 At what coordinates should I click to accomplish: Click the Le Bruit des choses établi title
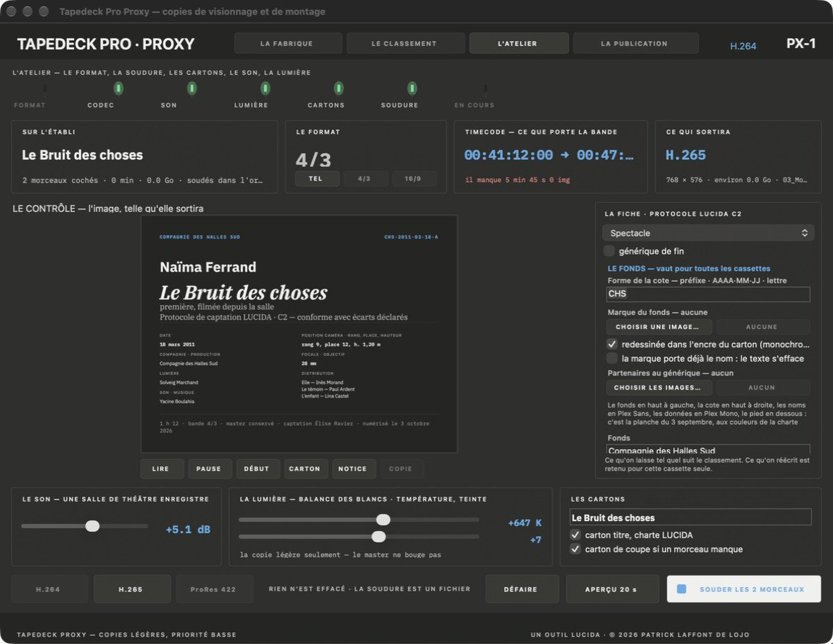tap(83, 155)
